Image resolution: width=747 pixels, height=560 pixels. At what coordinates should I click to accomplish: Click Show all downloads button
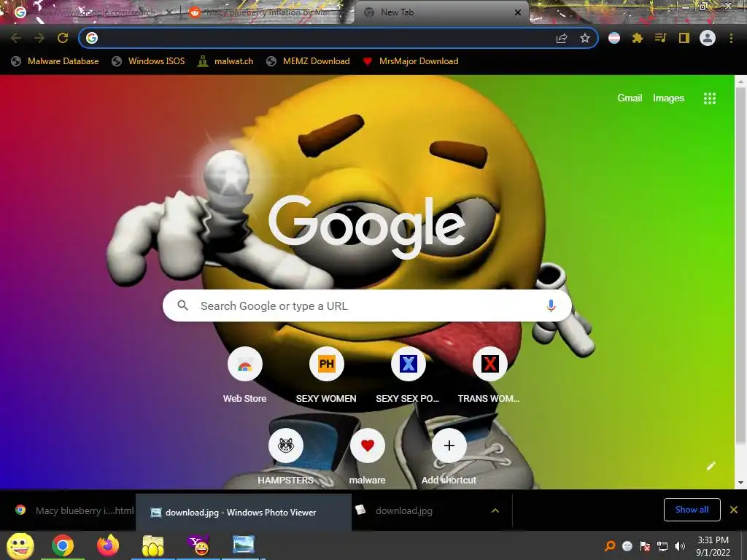[x=692, y=510]
